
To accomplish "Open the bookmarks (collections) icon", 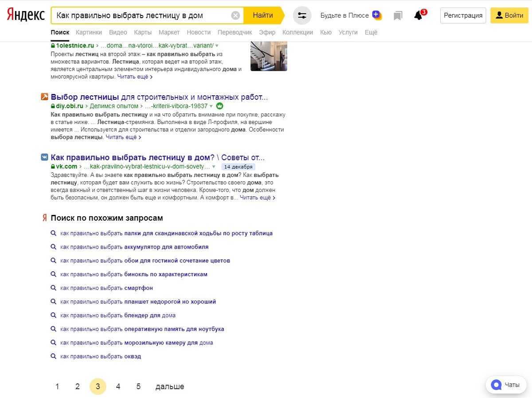I will pos(398,16).
